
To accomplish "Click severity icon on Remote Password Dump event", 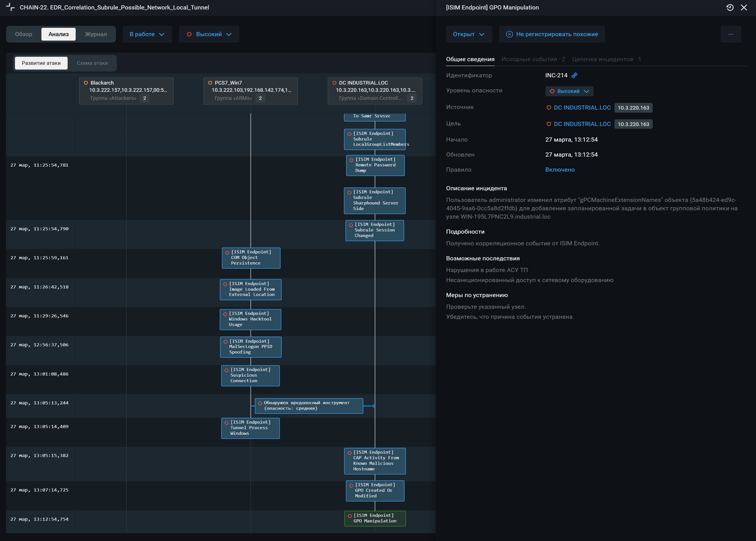I will coord(351,160).
